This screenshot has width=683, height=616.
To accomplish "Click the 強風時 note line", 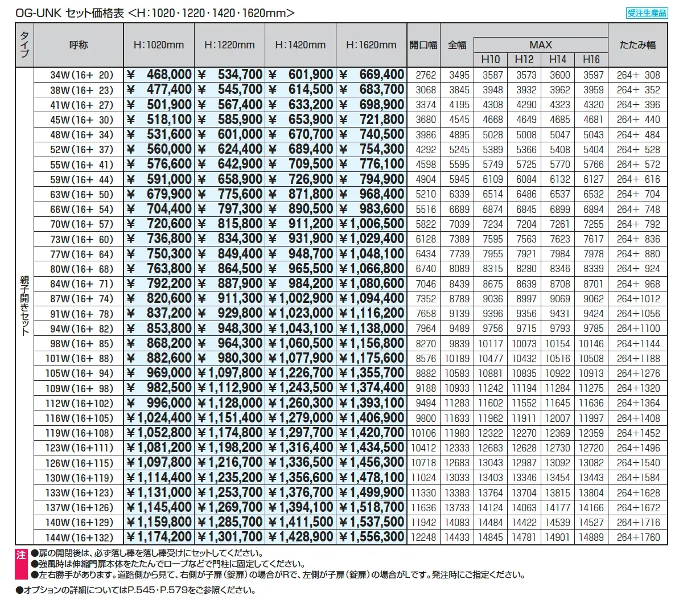I will pos(171,564).
